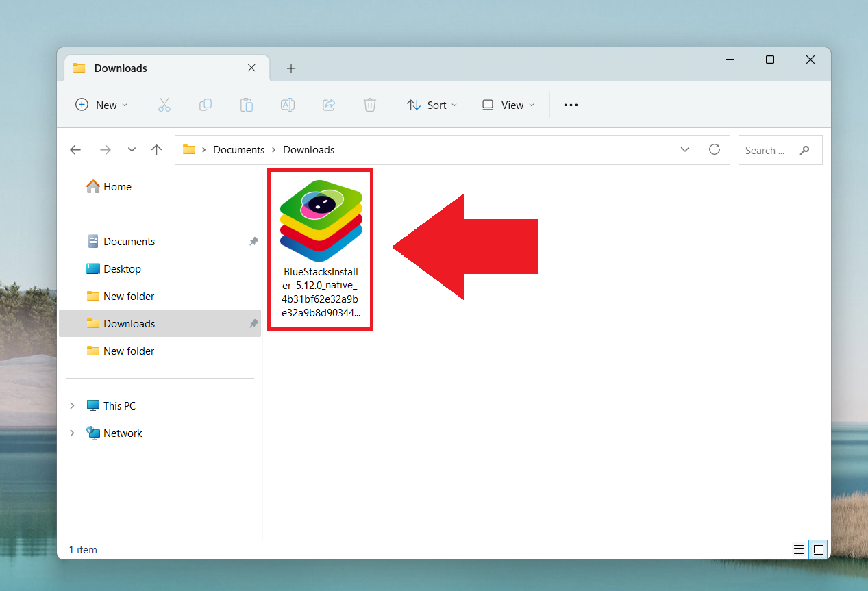Click the Paste clipboard icon
The image size is (868, 591).
(x=246, y=105)
